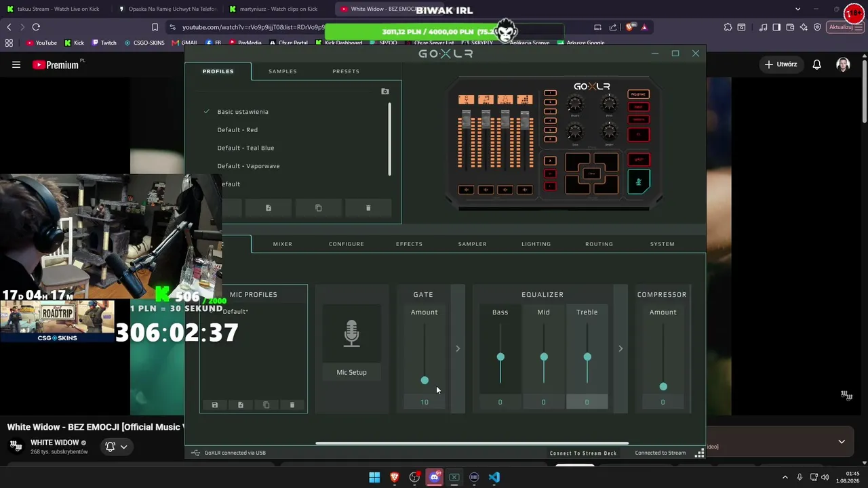Click the new profile icon in Profiles panel
Image resolution: width=868 pixels, height=488 pixels.
tap(269, 208)
